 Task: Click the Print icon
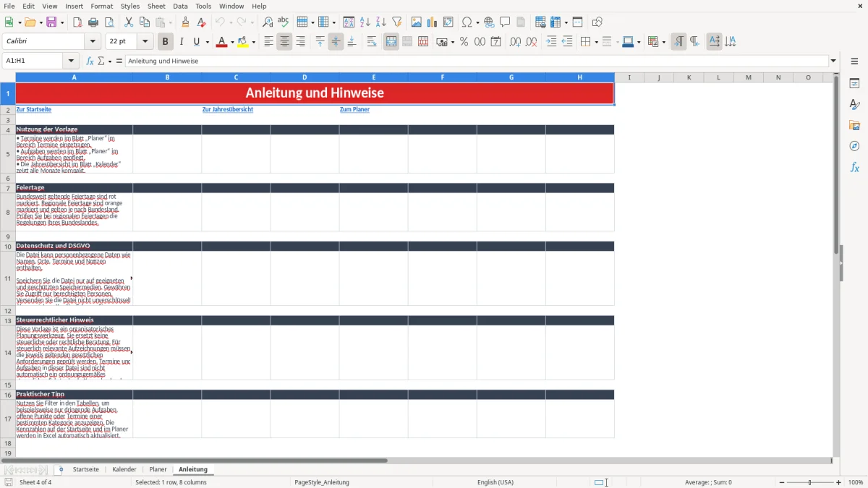coord(93,22)
